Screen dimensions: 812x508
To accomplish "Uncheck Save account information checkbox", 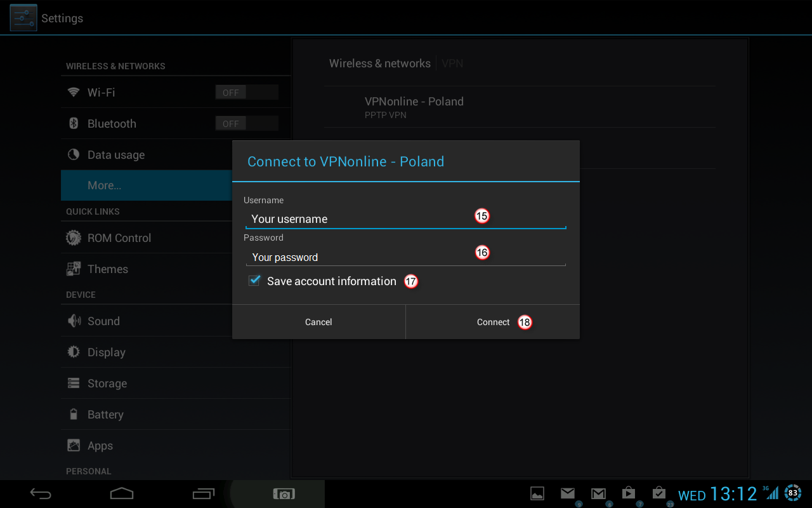I will [x=254, y=281].
